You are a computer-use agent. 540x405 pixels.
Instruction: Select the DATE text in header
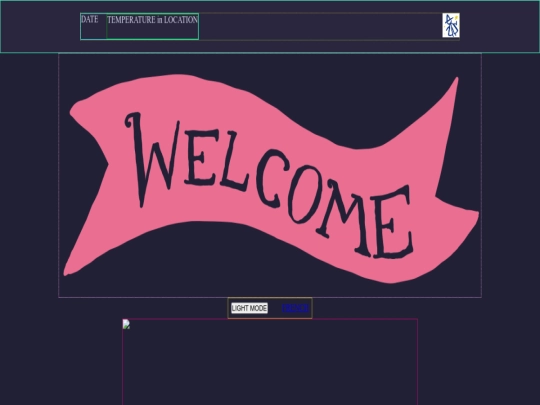pyautogui.click(x=90, y=19)
